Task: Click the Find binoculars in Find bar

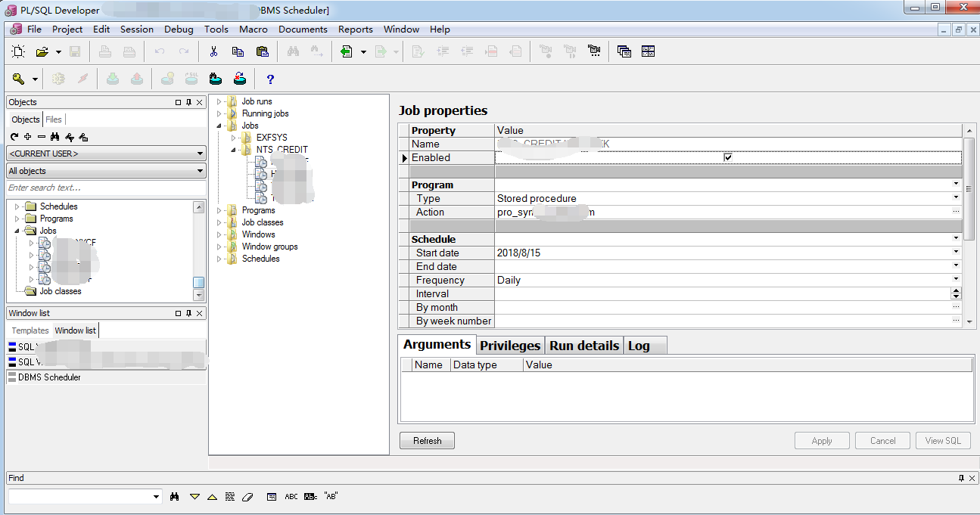Action: (175, 497)
